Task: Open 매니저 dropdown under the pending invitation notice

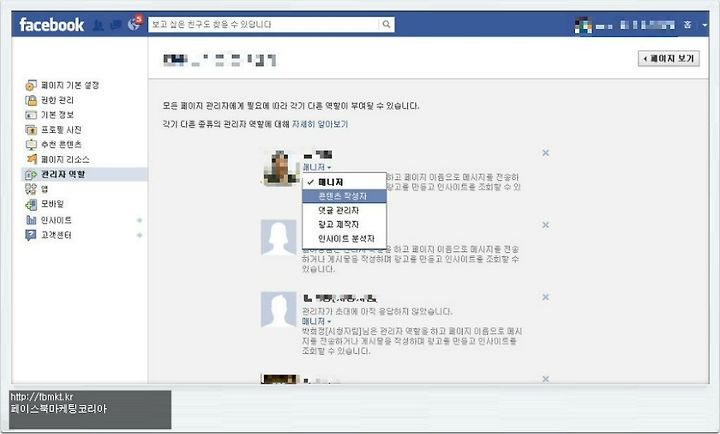Action: [x=316, y=321]
